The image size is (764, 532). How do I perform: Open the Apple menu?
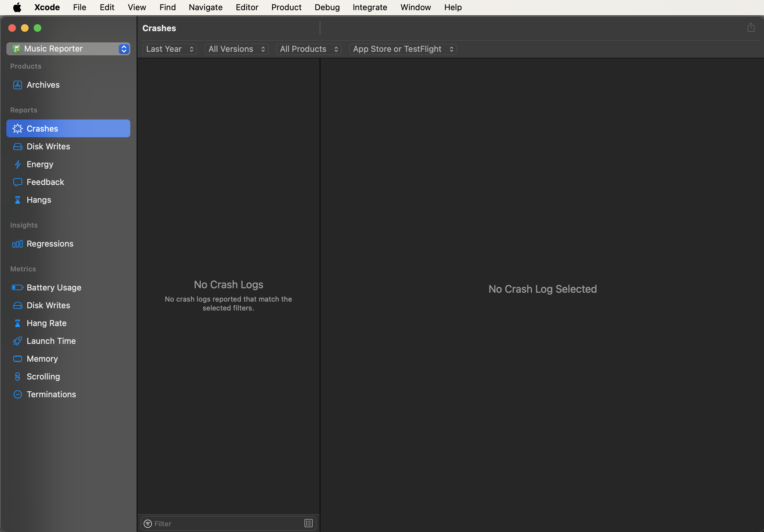tap(17, 7)
